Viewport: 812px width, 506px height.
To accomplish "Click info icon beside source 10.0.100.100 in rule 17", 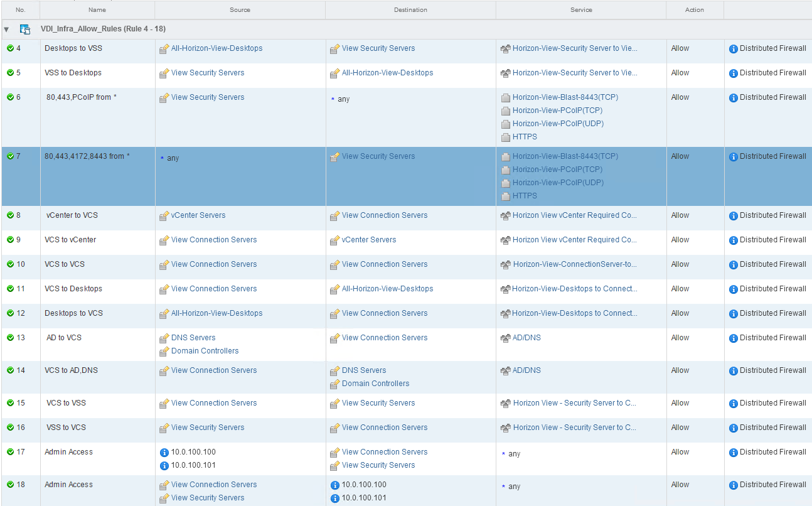I will point(164,452).
